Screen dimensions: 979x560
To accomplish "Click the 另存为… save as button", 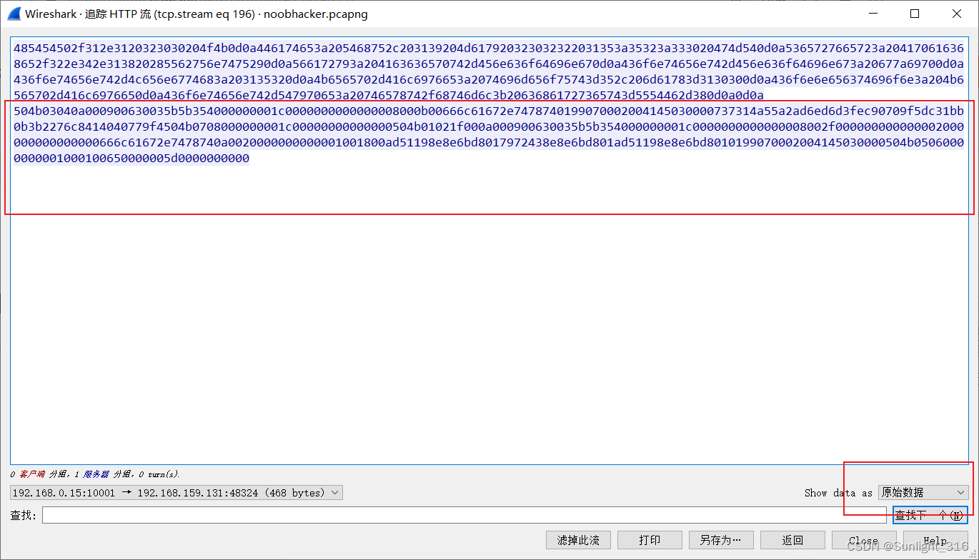I will pyautogui.click(x=721, y=540).
